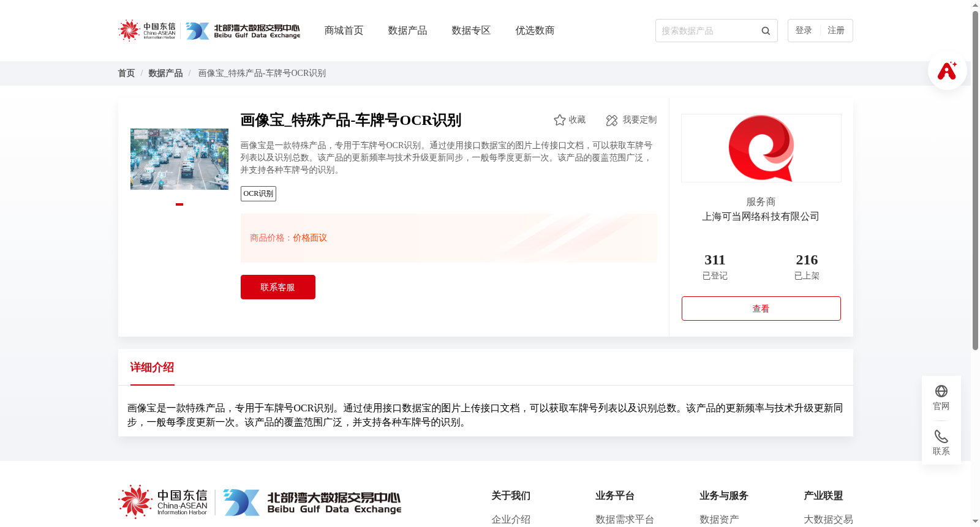
Task: Click footer Beibu Gulf Data Exchange logo
Action: pos(312,503)
